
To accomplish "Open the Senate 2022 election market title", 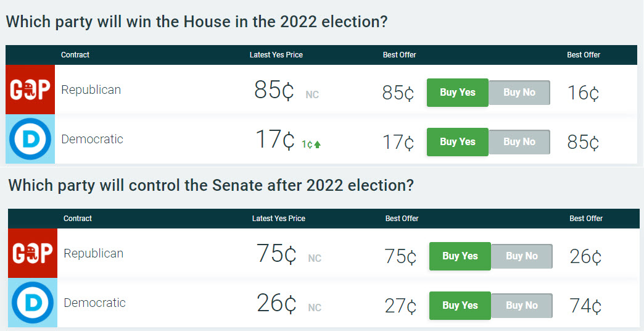I will pos(211,185).
